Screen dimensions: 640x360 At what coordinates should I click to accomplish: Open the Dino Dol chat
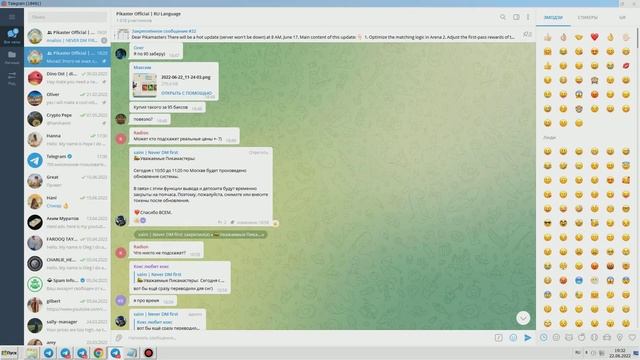[67, 78]
